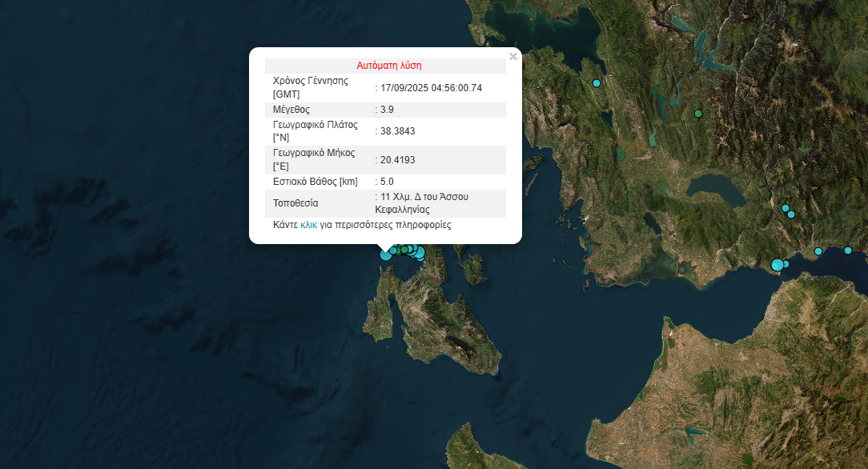This screenshot has width=868, height=469.
Task: Close the earthquake info popup
Action: pyautogui.click(x=513, y=57)
